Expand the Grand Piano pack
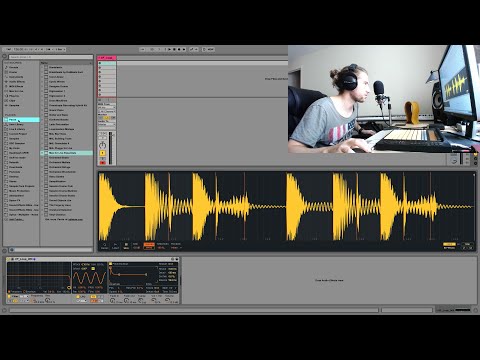 pyautogui.click(x=42, y=110)
